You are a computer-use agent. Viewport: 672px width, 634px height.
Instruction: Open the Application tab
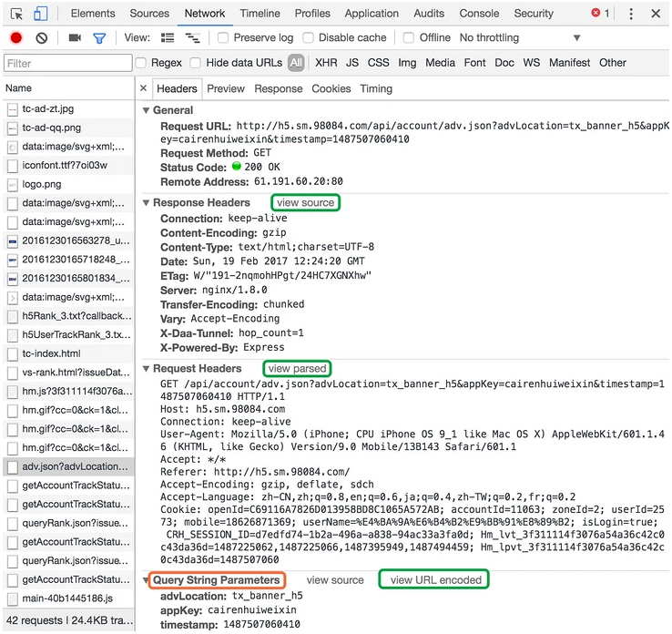pos(372,14)
